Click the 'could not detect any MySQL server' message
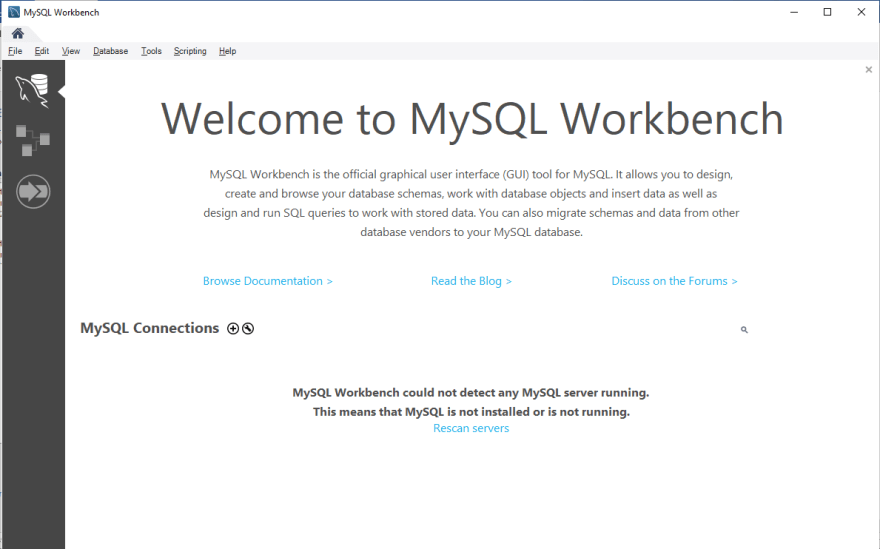Screen dimensions: 880x549 coord(471,393)
